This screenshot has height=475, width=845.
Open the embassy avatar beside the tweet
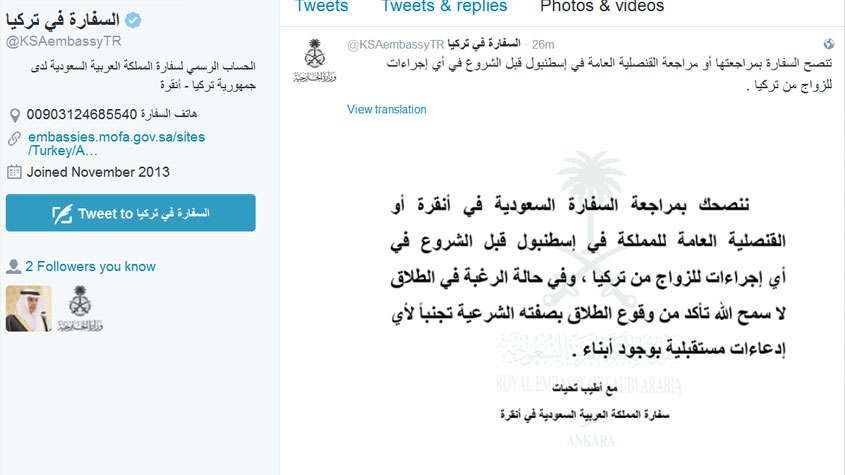[315, 60]
